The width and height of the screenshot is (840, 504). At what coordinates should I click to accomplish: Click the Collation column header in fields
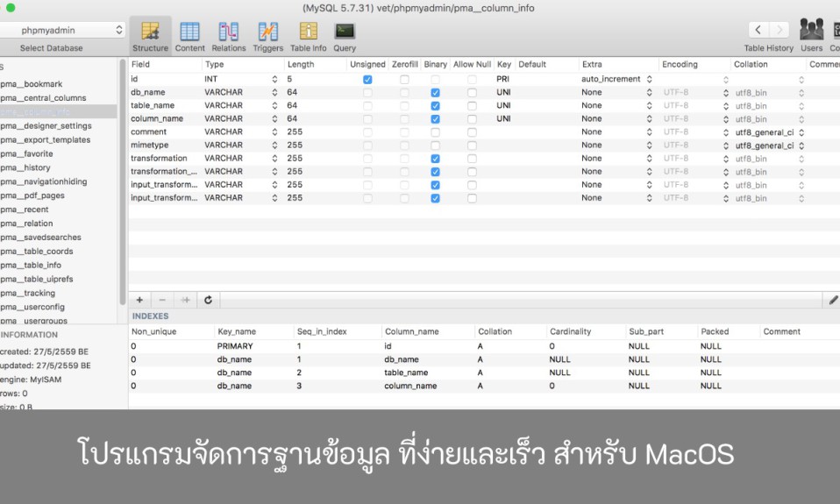click(768, 64)
